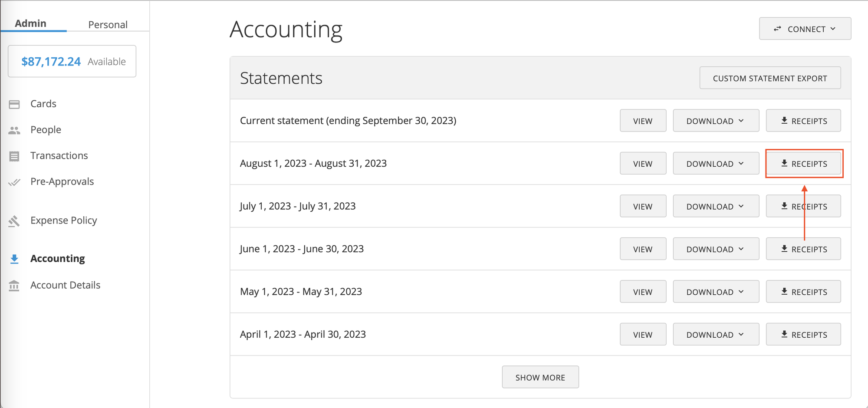868x408 pixels.
Task: Open Transactions via its receipt icon
Action: (x=14, y=155)
